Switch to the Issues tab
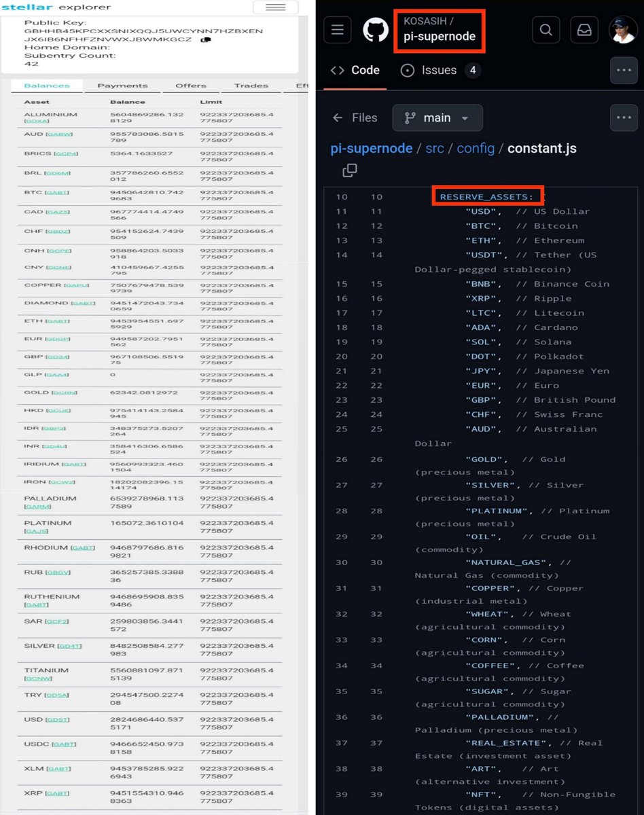This screenshot has width=644, height=815. [x=441, y=70]
